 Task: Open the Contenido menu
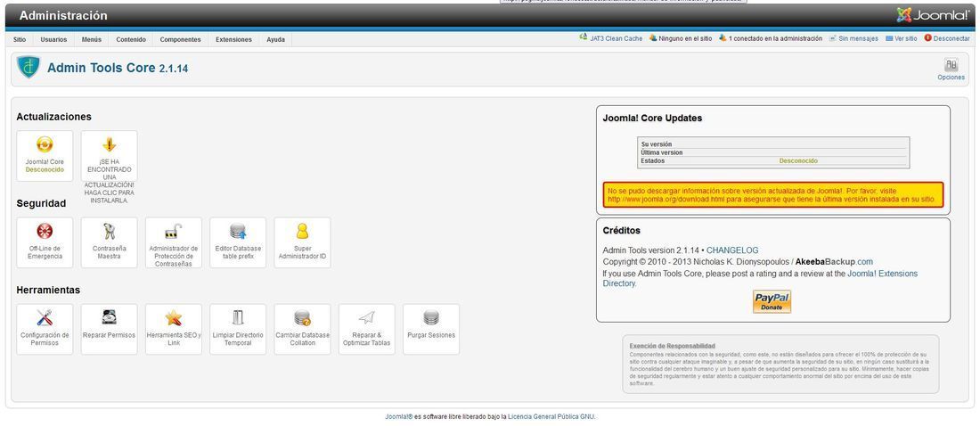click(x=131, y=39)
